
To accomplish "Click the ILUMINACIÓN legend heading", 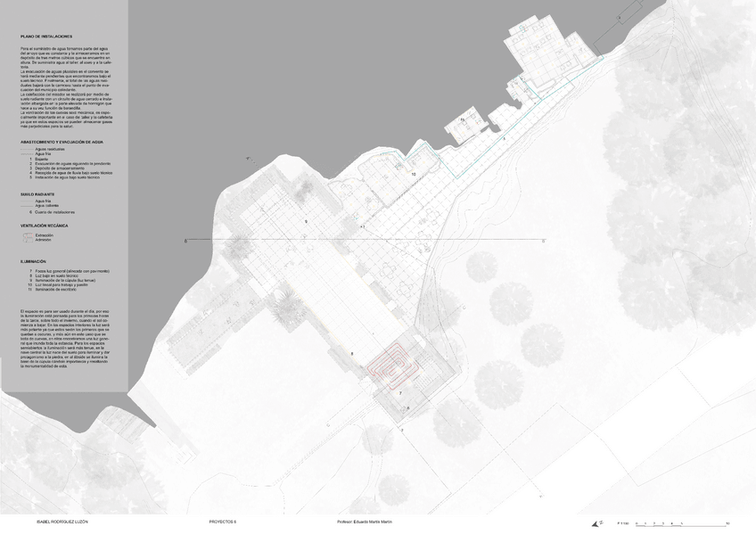I will 34,261.
